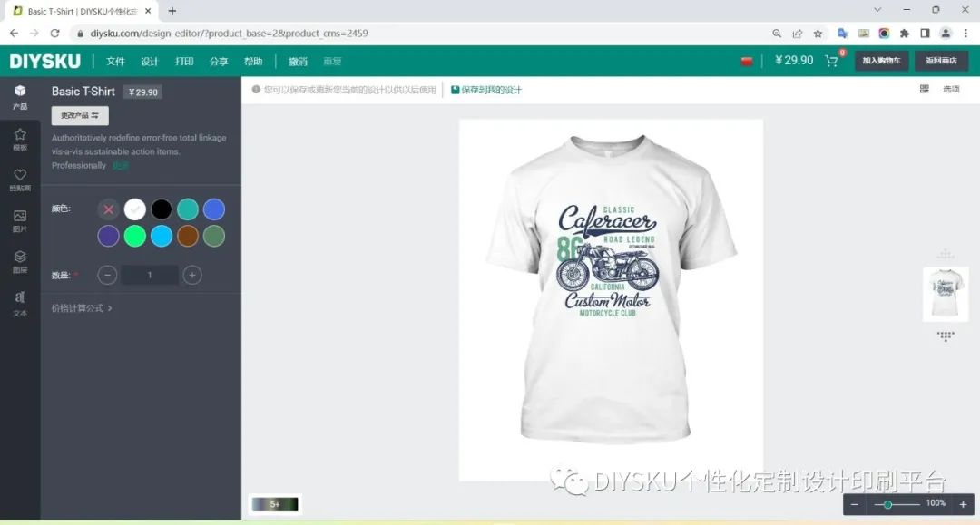Open the 分享 (Share) menu
Screen dimensions: 980x525
pyautogui.click(x=219, y=61)
